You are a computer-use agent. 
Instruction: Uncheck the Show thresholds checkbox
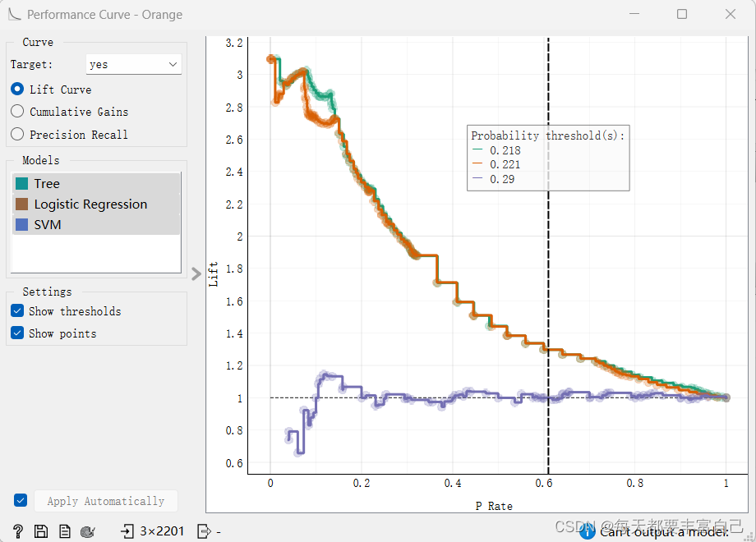17,311
